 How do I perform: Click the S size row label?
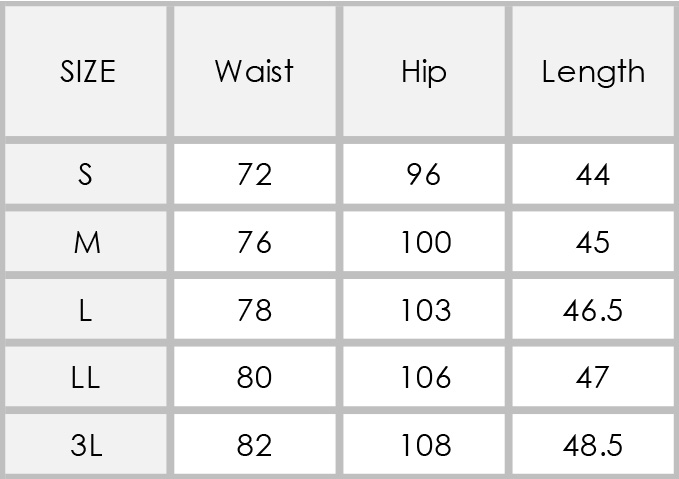pos(86,174)
